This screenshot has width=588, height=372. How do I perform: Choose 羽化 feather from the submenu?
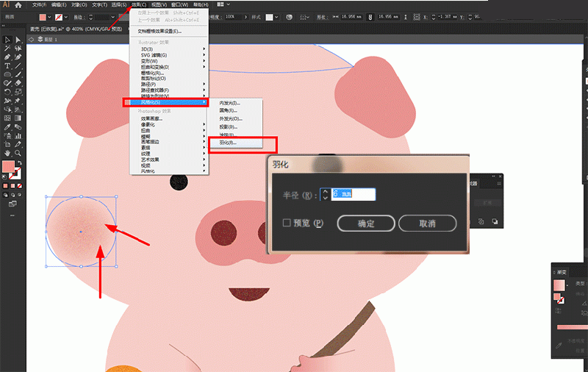coord(228,143)
